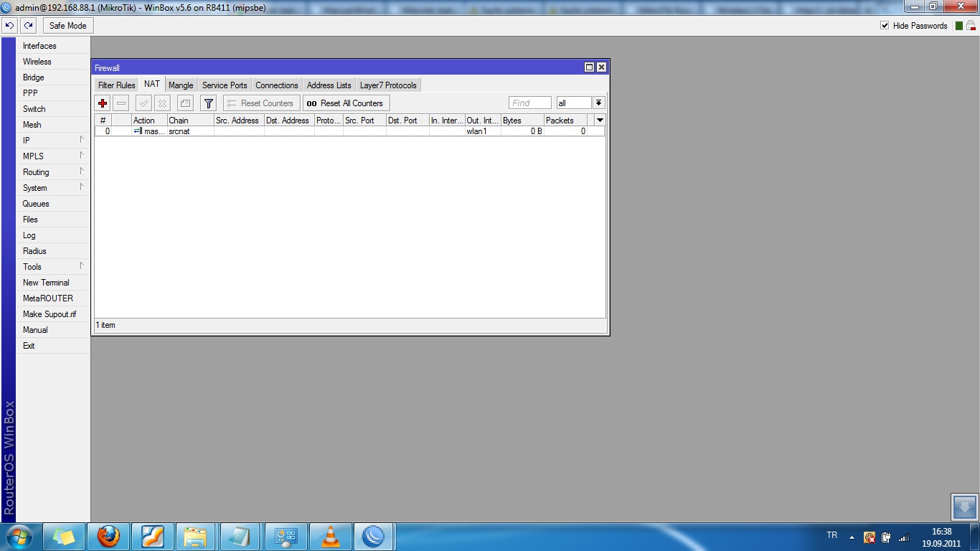Remove the selected rule using the minus button
Screen dimensions: 980x551
click(121, 103)
